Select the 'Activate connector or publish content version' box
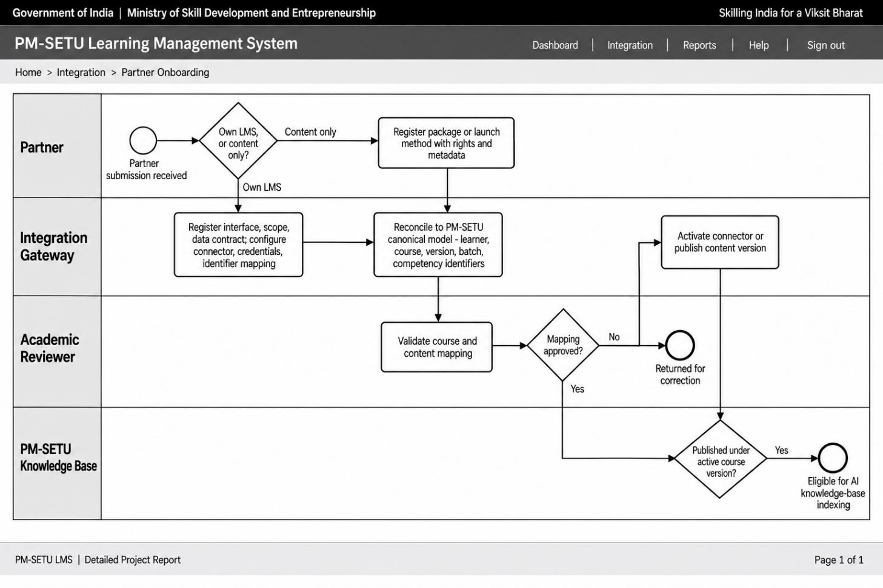This screenshot has height=588, width=883. [720, 242]
